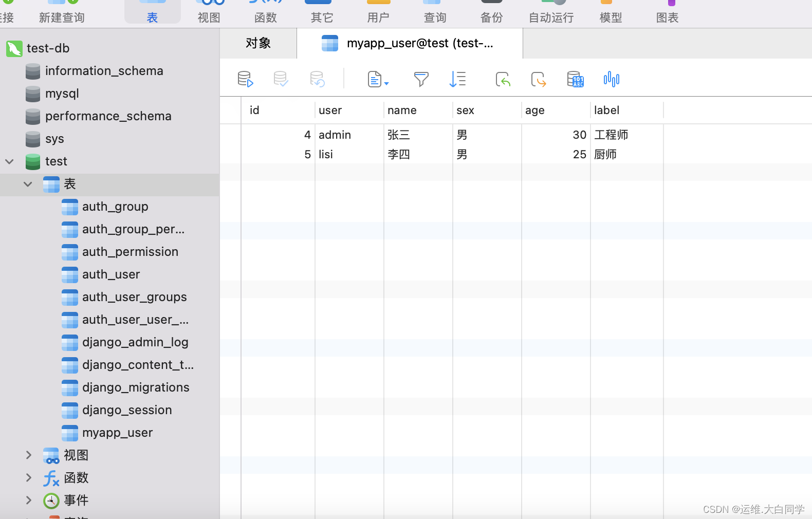Select 用户 in the top toolbar
Viewport: 812px width, 519px height.
pyautogui.click(x=378, y=17)
